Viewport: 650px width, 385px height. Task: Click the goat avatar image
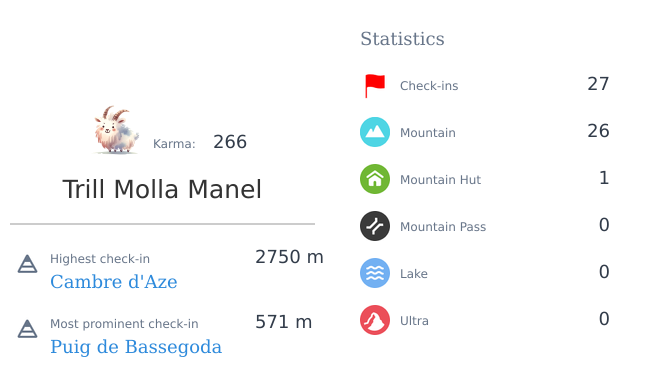click(116, 130)
